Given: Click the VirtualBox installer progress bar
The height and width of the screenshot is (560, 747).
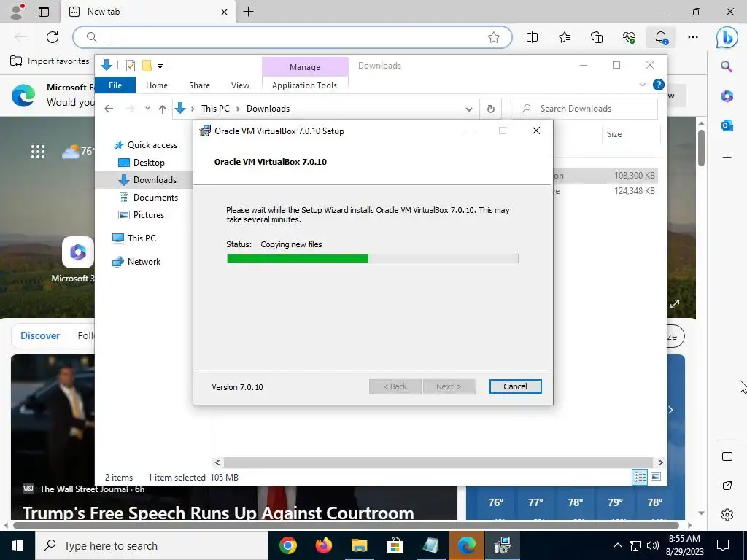Looking at the screenshot, I should [x=373, y=259].
